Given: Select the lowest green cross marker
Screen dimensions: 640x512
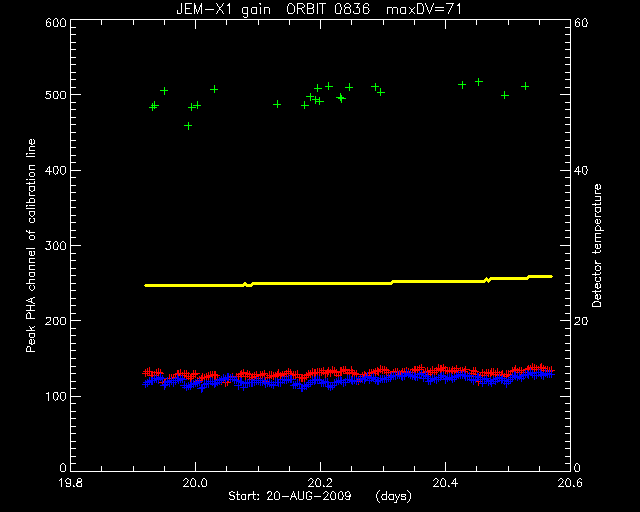Looking at the screenshot, I should (188, 126).
